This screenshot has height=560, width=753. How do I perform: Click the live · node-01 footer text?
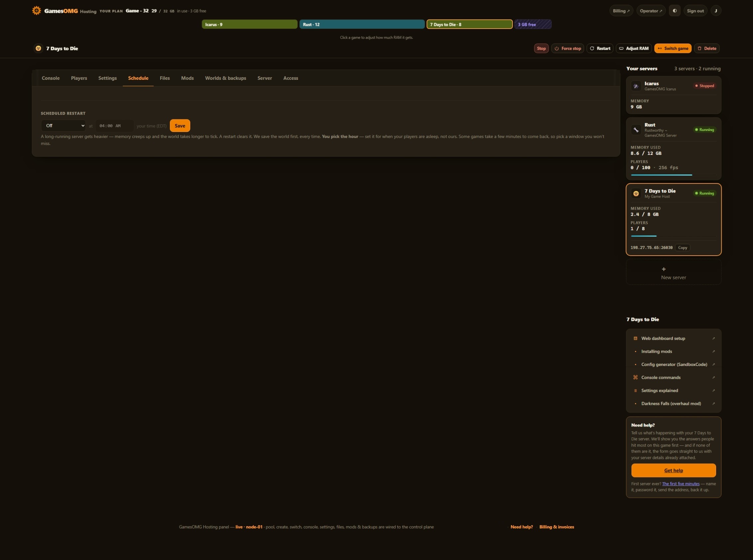tap(249, 527)
